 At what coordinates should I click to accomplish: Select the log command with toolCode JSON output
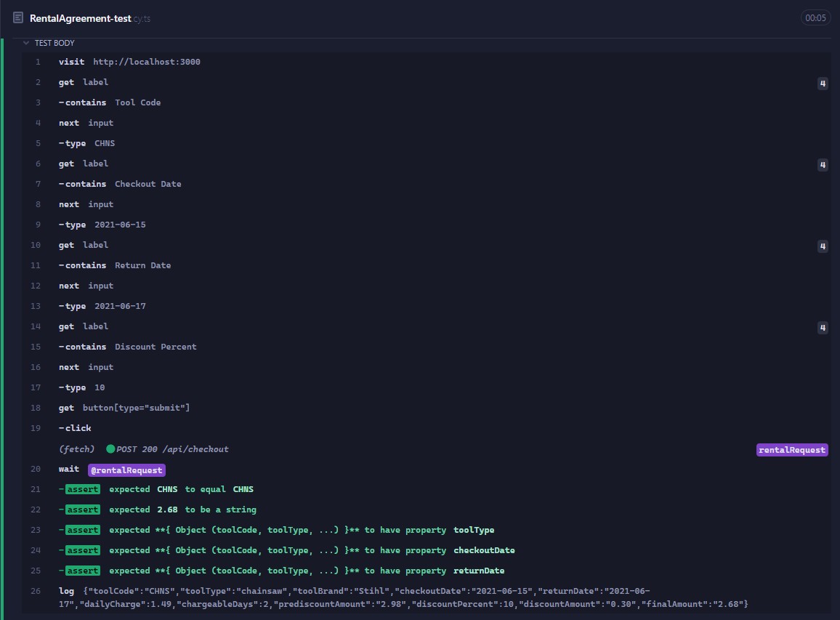(427, 597)
